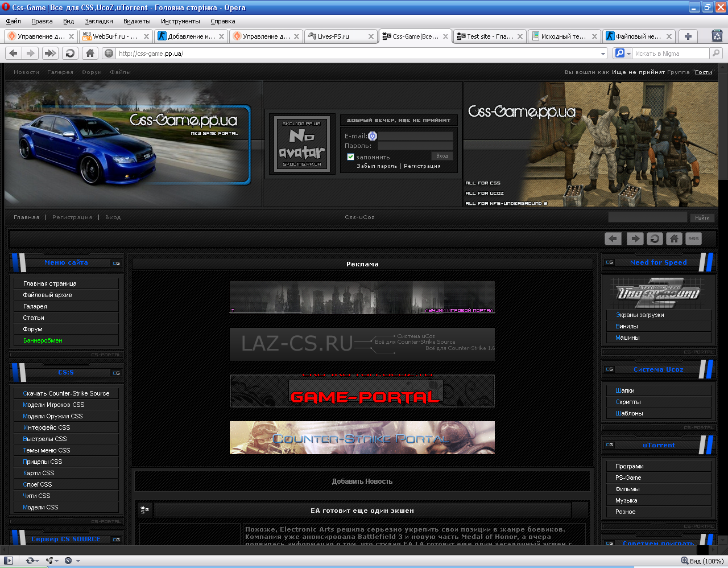Expand Opera Unite status dropdown arrow
The height and width of the screenshot is (568, 728).
pyautogui.click(x=57, y=561)
